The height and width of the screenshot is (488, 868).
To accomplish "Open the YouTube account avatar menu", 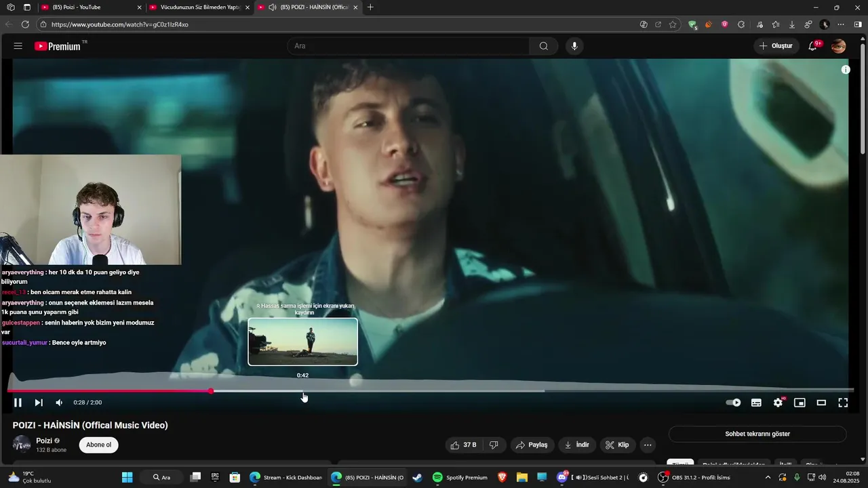I will click(839, 46).
